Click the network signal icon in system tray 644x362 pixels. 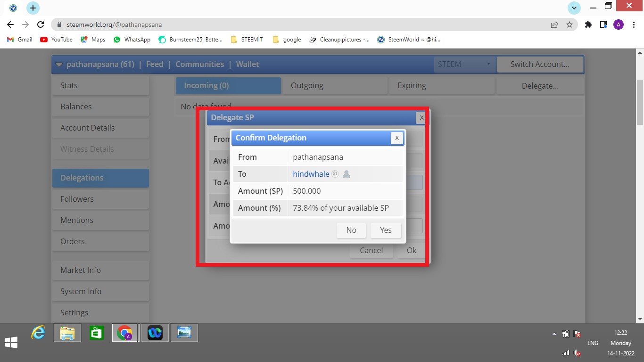565,352
